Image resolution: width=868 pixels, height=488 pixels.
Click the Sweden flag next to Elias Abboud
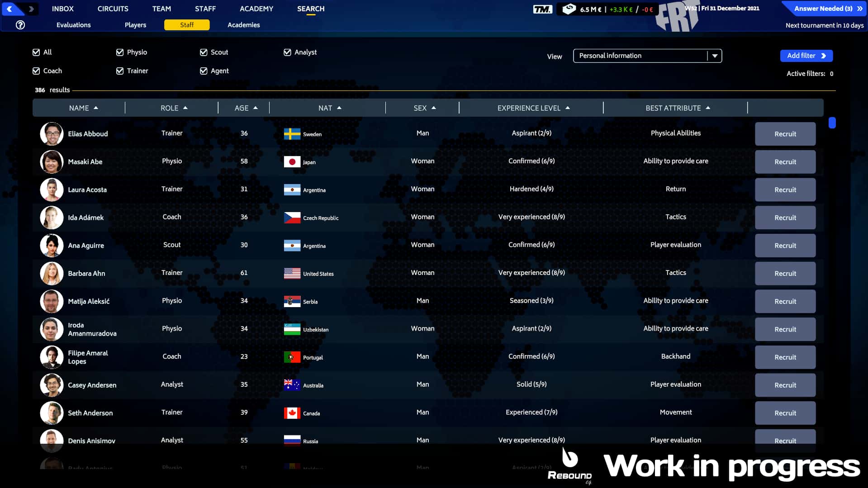click(291, 134)
